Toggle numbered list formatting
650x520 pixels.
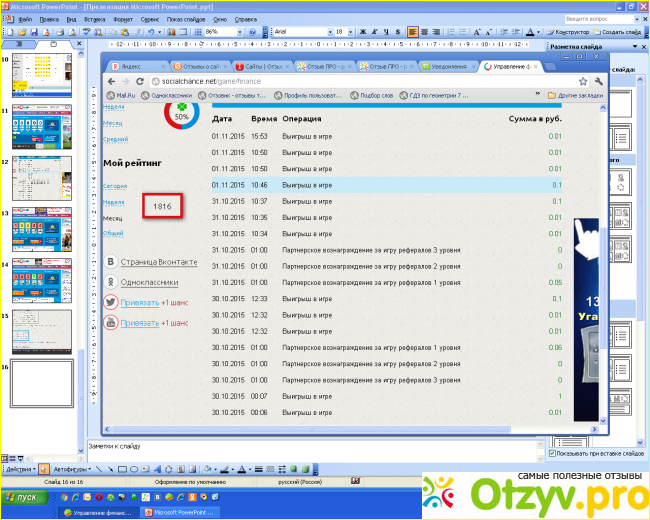tap(451, 32)
